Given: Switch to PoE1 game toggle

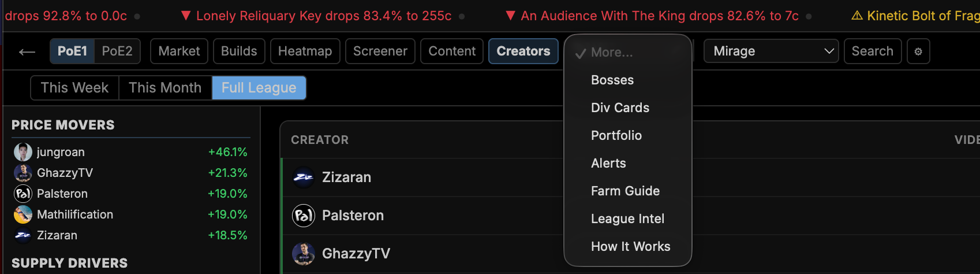Looking at the screenshot, I should pos(72,51).
